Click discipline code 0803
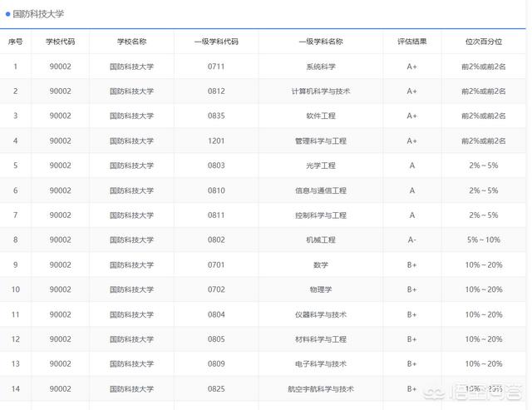 tap(216, 165)
